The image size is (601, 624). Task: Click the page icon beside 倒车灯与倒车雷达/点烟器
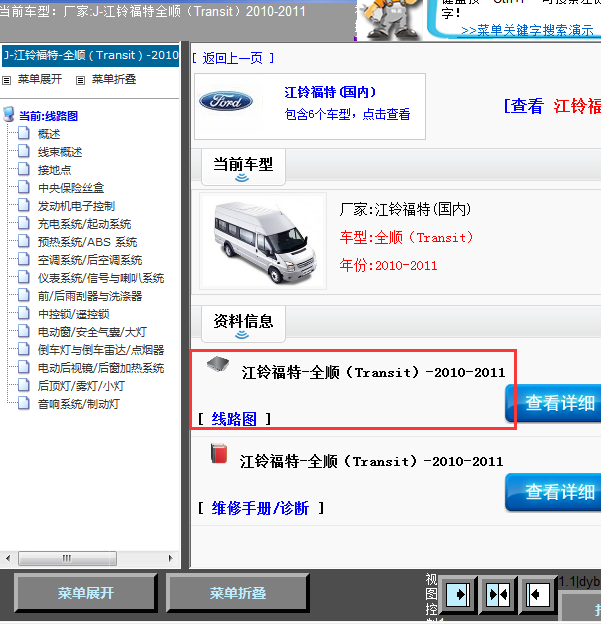coord(24,349)
